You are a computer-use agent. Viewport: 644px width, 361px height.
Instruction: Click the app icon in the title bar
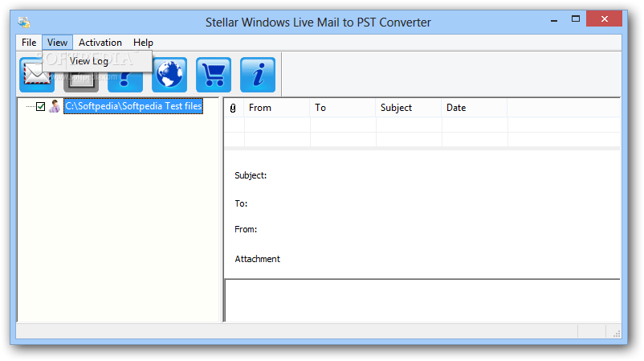pos(24,23)
